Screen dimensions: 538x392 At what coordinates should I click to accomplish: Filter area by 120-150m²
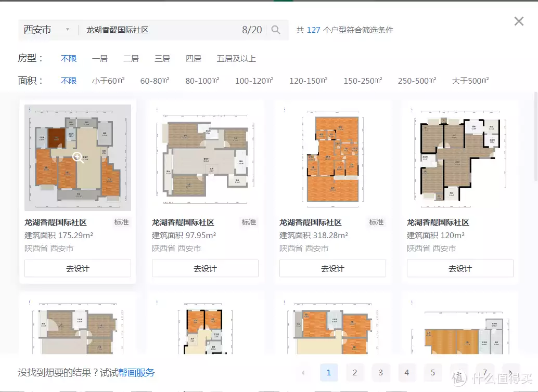(x=309, y=81)
